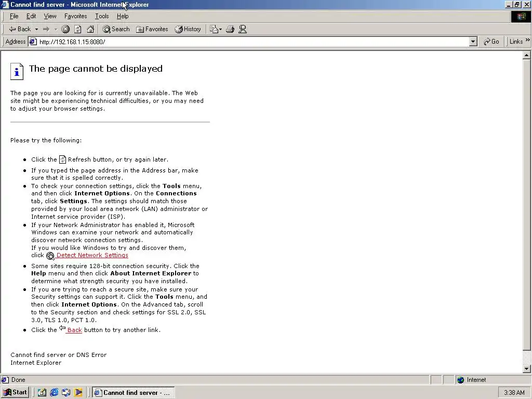Screen dimensions: 532x399
Task: Click the page icon in address bar
Action: 33,42
